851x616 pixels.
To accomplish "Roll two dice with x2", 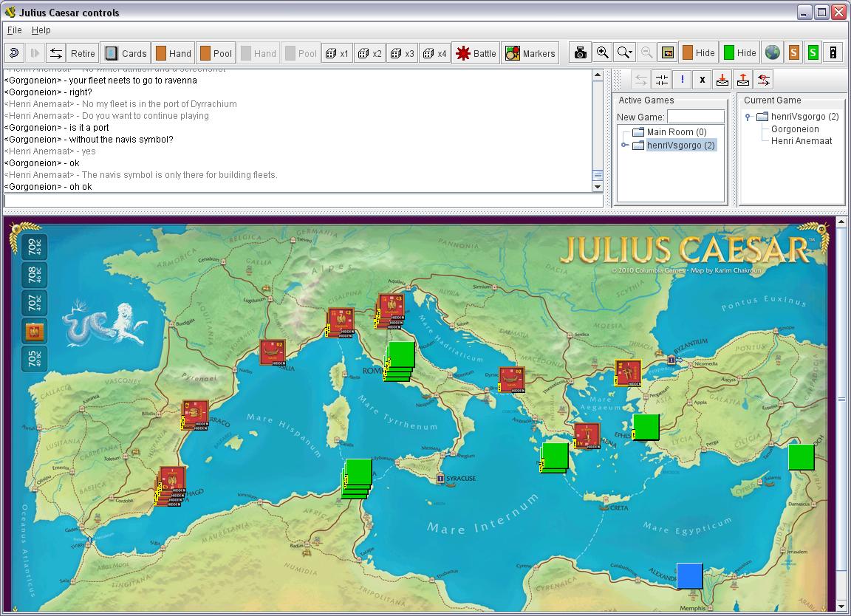I will [370, 53].
